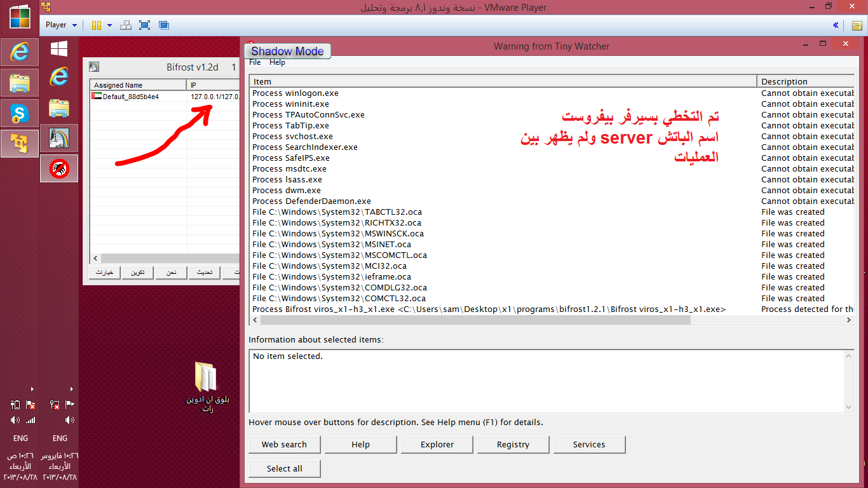Open the File menu in Tiny Watcher
The height and width of the screenshot is (488, 868).
point(255,62)
